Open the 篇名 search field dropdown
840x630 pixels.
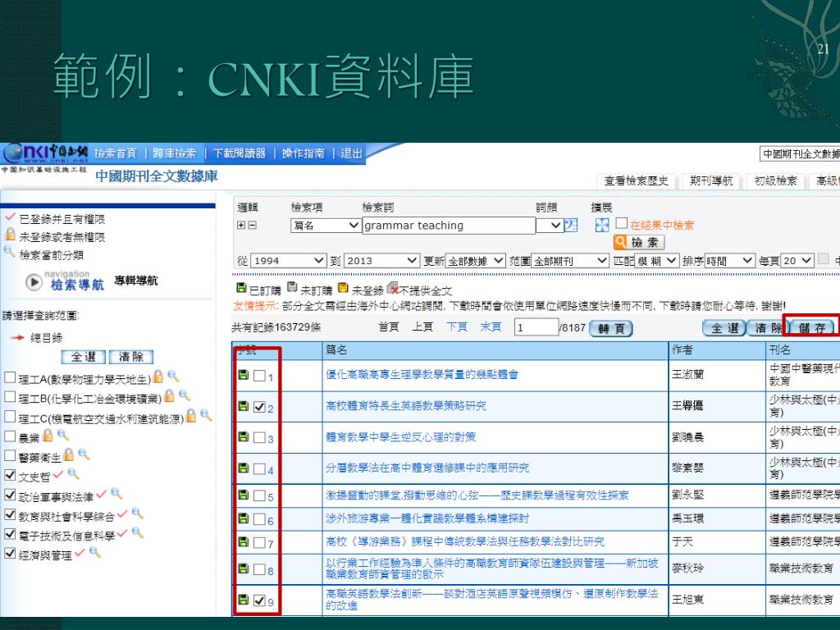click(325, 226)
